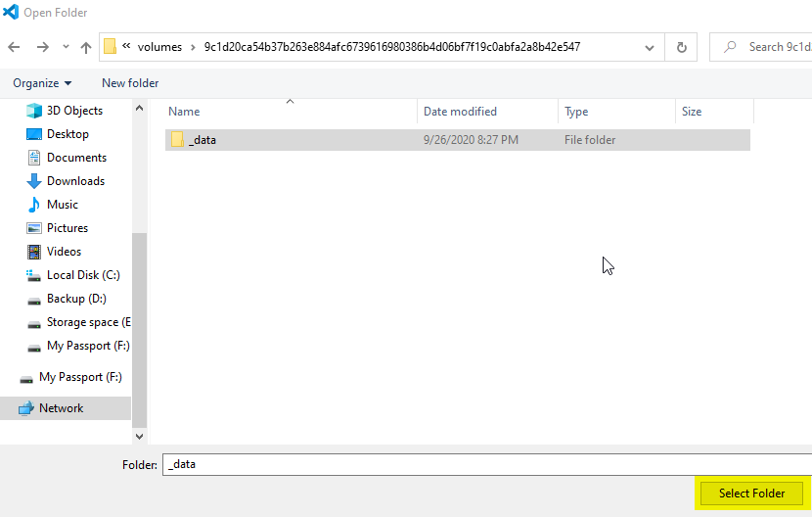Open the Organize menu

coord(42,83)
